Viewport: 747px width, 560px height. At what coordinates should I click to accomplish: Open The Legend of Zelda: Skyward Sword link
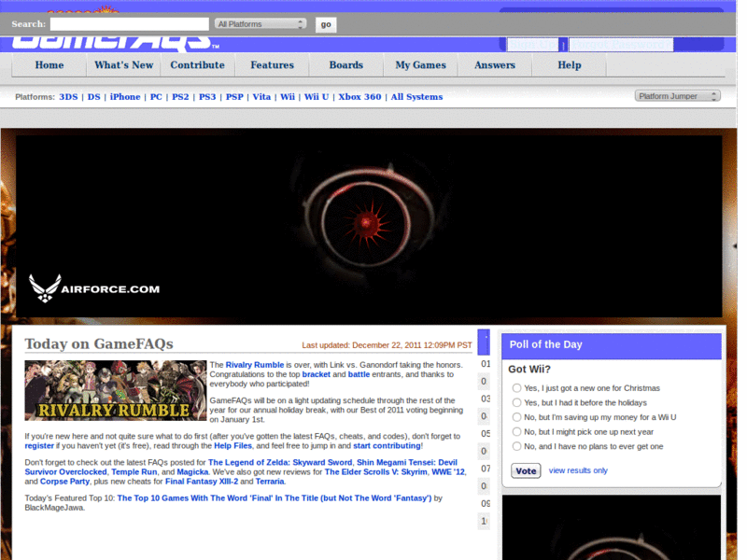tap(280, 462)
